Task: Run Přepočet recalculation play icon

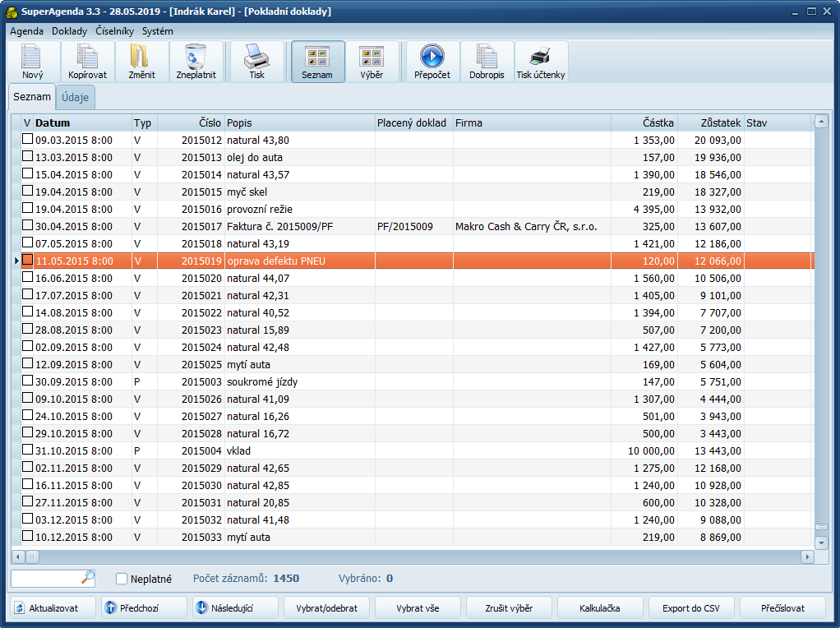Action: pos(432,62)
